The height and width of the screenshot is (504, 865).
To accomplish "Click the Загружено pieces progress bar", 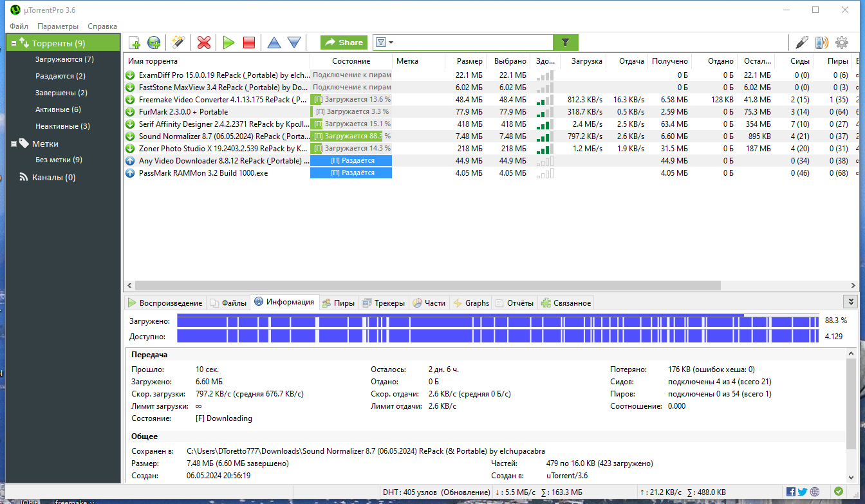I will pos(498,321).
